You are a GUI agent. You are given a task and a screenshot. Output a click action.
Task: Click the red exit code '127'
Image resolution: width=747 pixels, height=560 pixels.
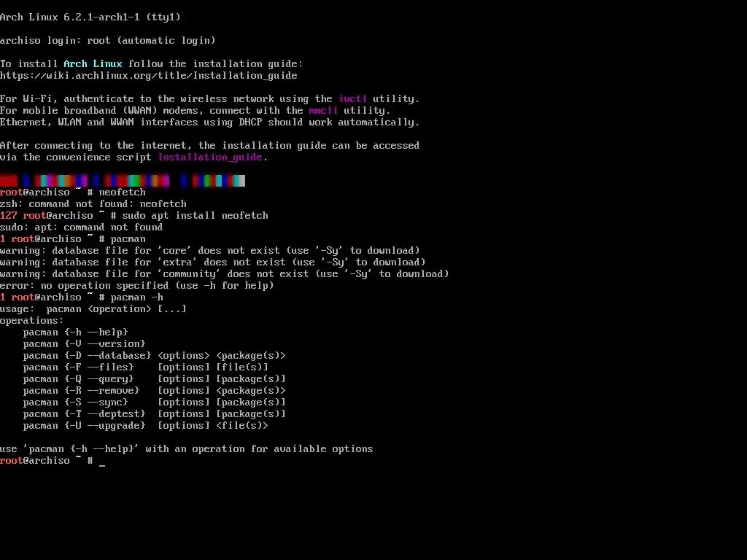[9, 215]
